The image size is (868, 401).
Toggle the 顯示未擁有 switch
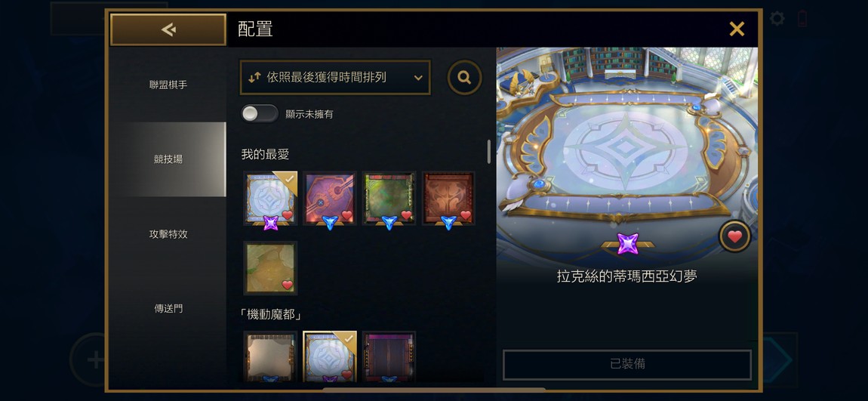[260, 113]
